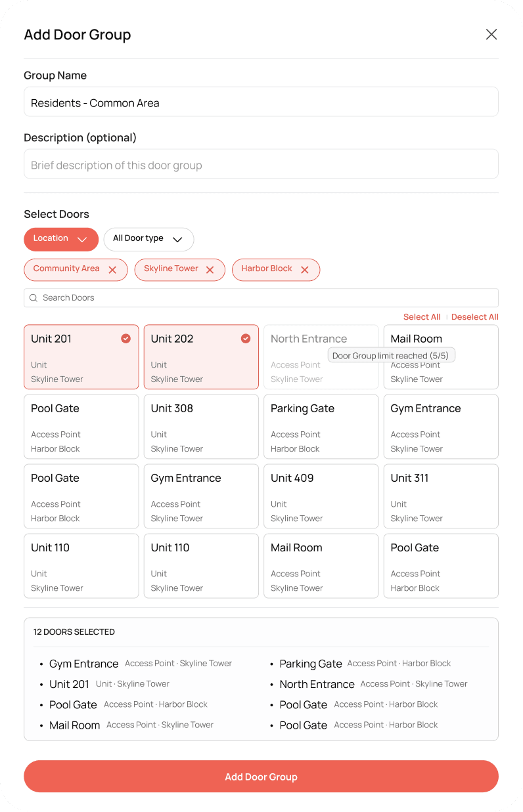This screenshot has width=523, height=812.
Task: Open the Location filter dropdown
Action: 61,239
